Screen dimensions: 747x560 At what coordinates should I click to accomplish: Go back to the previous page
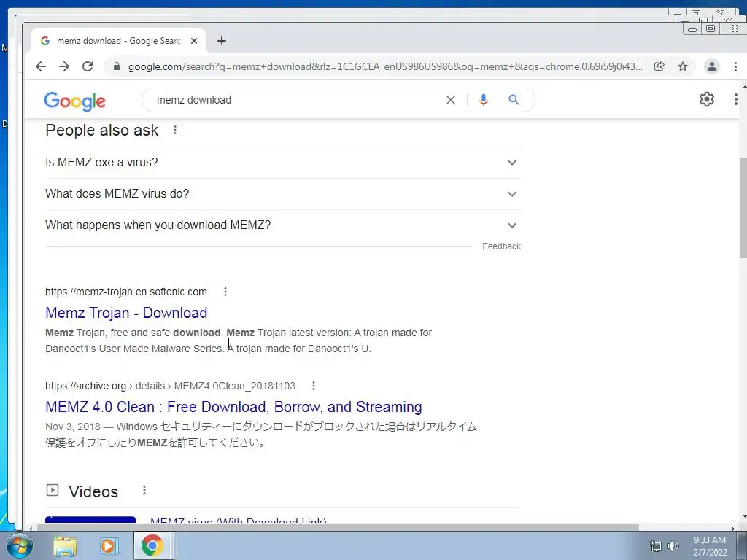(41, 66)
